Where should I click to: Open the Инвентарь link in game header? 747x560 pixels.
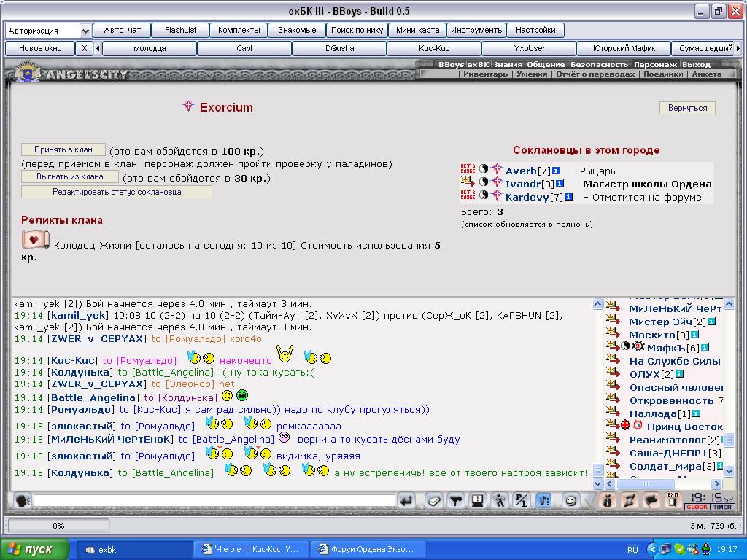pos(485,74)
